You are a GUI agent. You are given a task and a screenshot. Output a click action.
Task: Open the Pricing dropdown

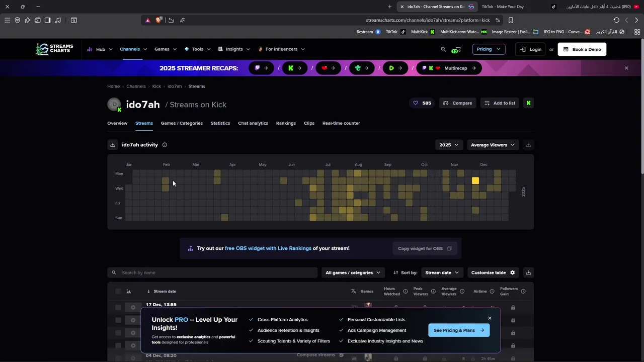tap(489, 49)
